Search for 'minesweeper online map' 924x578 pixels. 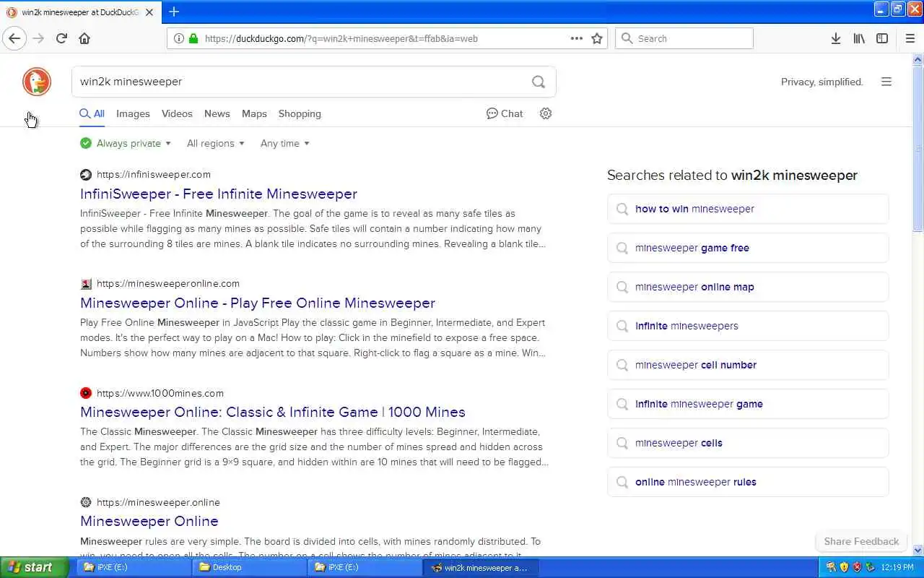click(x=748, y=287)
